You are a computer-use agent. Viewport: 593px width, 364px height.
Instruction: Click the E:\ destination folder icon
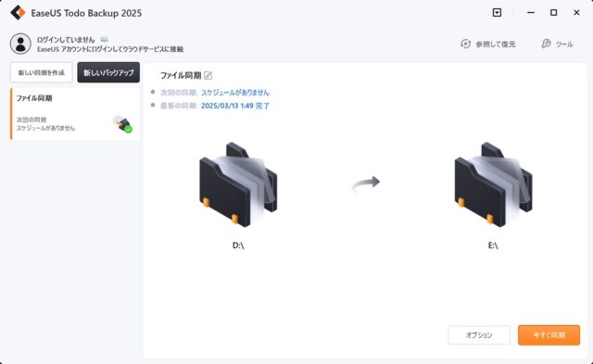pyautogui.click(x=493, y=184)
